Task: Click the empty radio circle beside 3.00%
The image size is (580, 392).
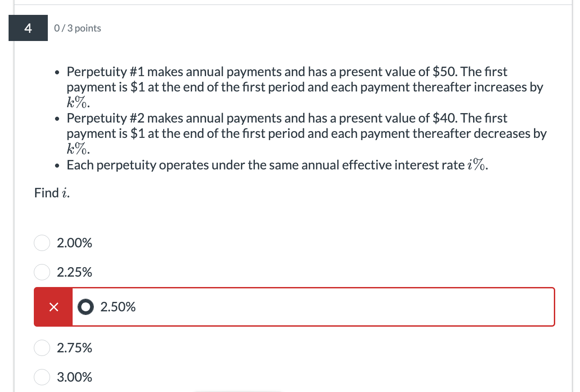Action: pos(41,377)
